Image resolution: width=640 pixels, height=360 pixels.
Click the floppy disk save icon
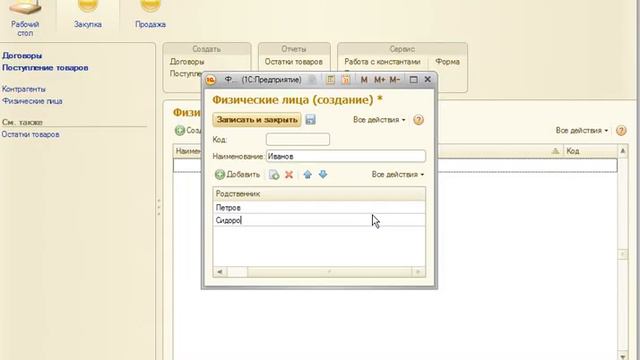click(x=310, y=120)
